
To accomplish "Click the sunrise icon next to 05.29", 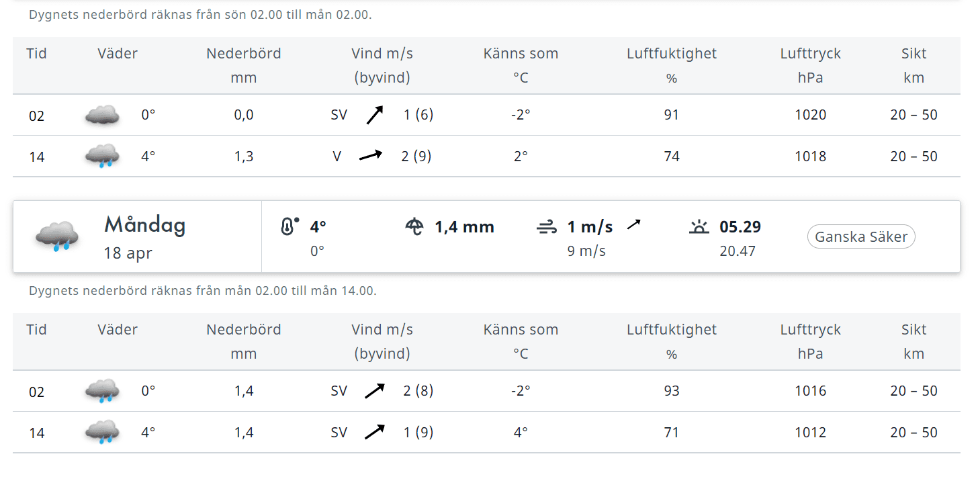I will 699,227.
